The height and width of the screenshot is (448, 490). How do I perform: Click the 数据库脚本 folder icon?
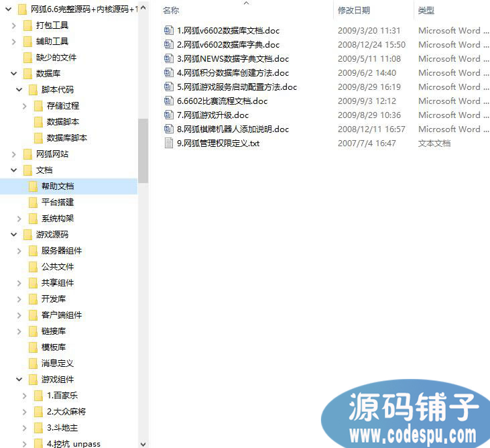38,138
